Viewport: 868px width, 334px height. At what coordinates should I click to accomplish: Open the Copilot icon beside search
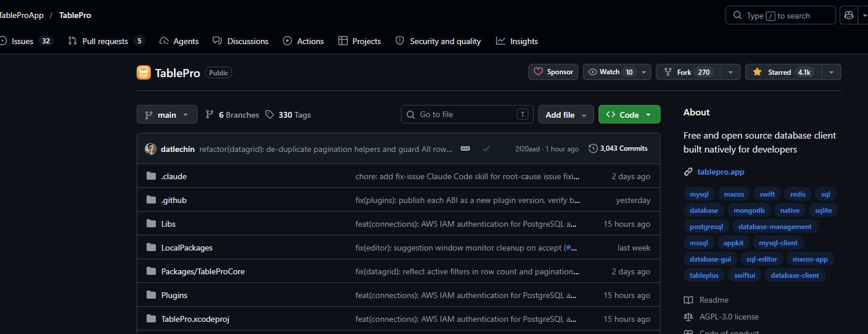849,15
